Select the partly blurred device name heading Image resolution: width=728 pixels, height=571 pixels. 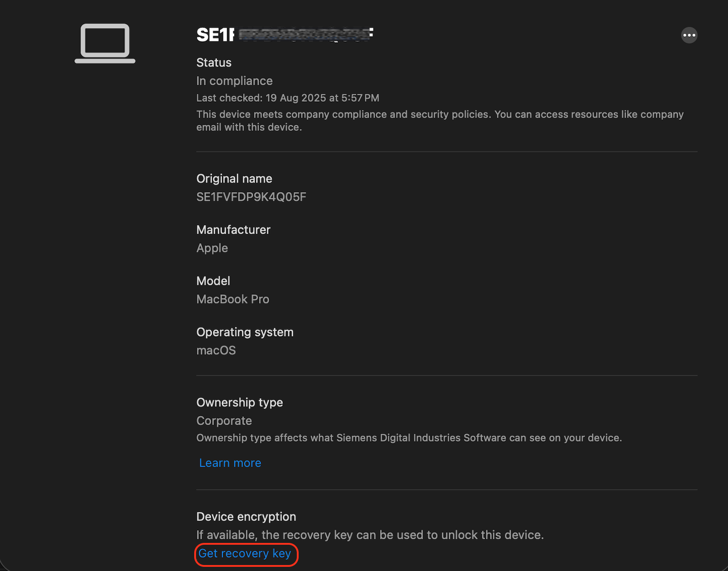pos(285,35)
